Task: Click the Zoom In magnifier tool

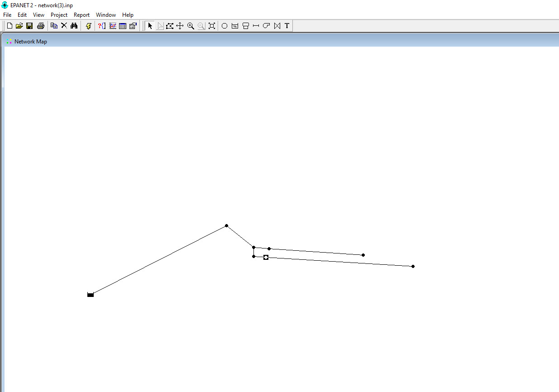Action: click(x=191, y=26)
